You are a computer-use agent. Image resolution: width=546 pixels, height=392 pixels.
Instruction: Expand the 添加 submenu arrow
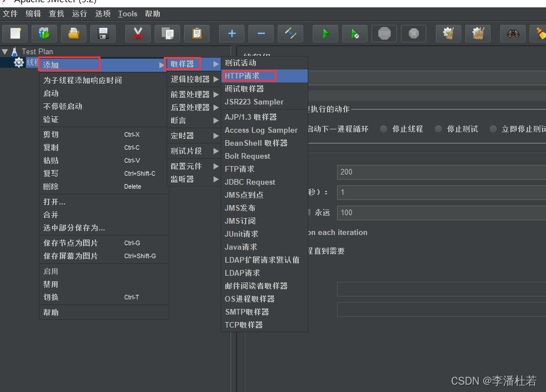click(x=161, y=65)
